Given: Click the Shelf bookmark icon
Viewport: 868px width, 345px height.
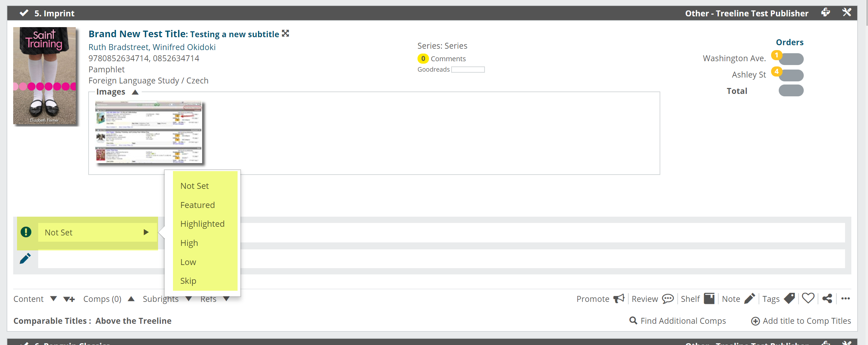Looking at the screenshot, I should pos(709,298).
